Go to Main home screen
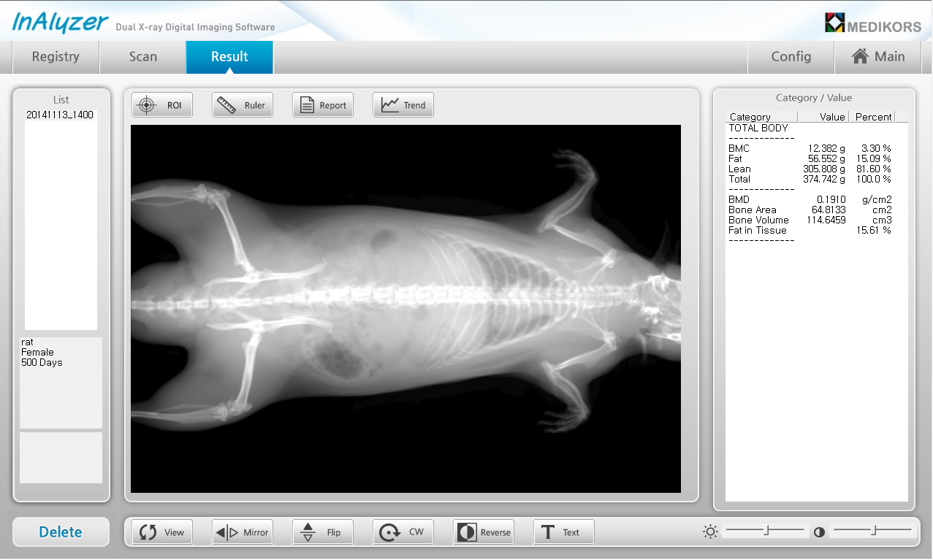Image resolution: width=933 pixels, height=560 pixels. (x=878, y=57)
